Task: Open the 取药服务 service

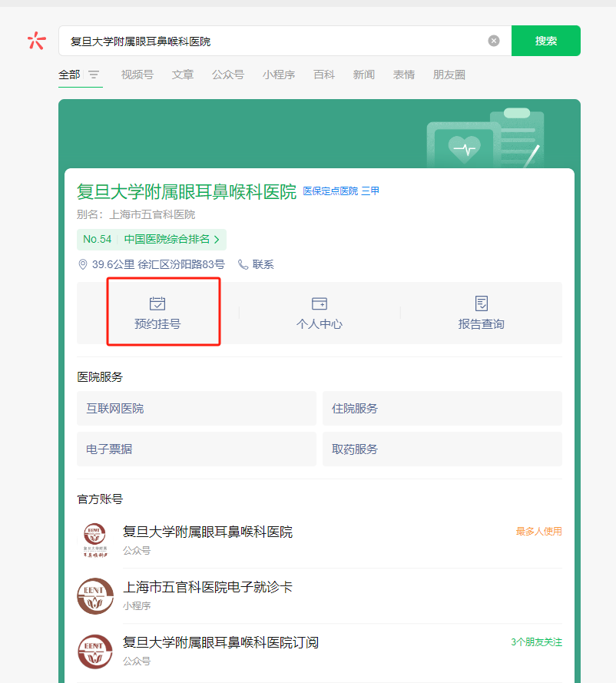Action: 442,449
